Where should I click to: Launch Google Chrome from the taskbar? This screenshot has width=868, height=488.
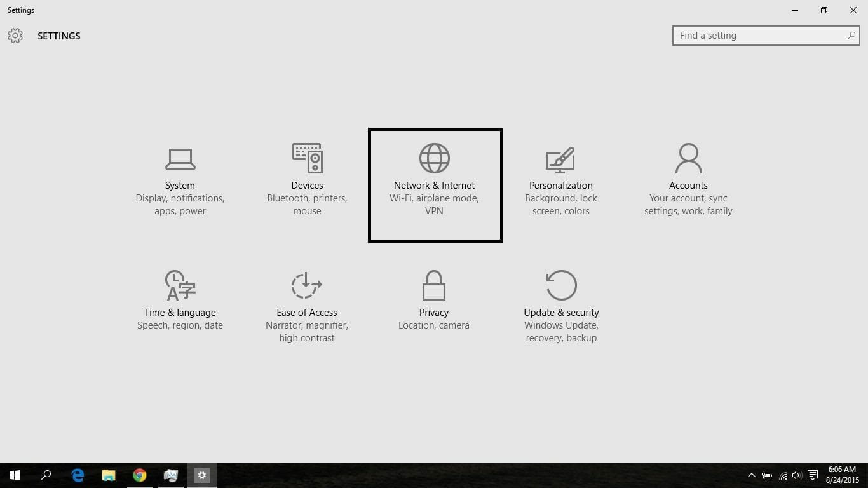[140, 475]
